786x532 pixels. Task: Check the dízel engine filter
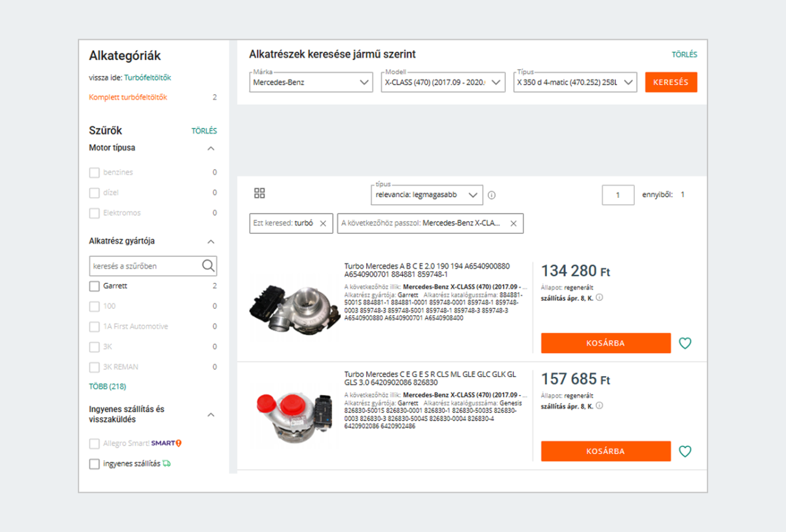click(94, 193)
